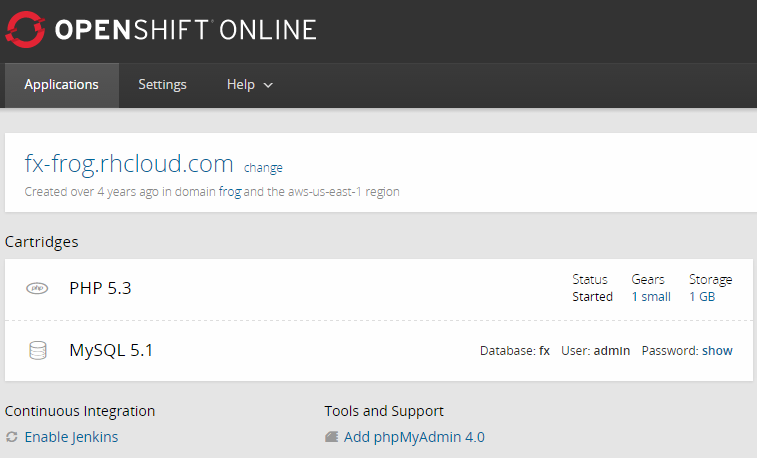Click the OpenShift circular logo icon
The height and width of the screenshot is (458, 757).
pyautogui.click(x=27, y=30)
